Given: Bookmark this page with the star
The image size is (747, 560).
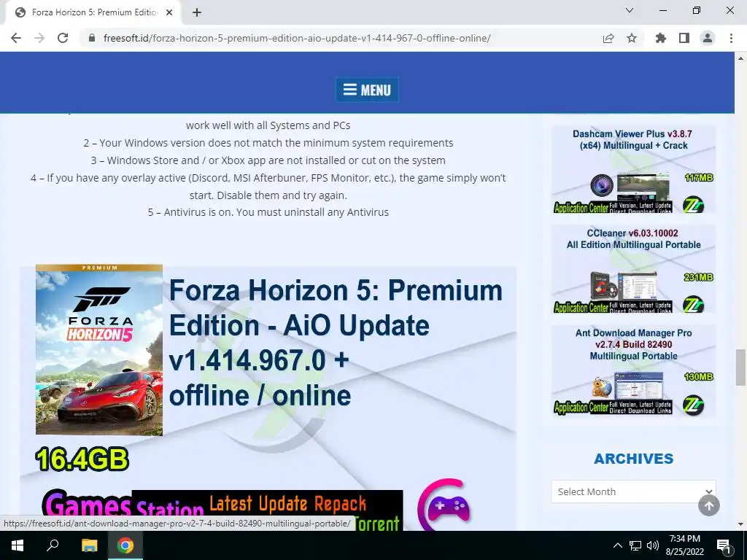Looking at the screenshot, I should click(x=632, y=38).
